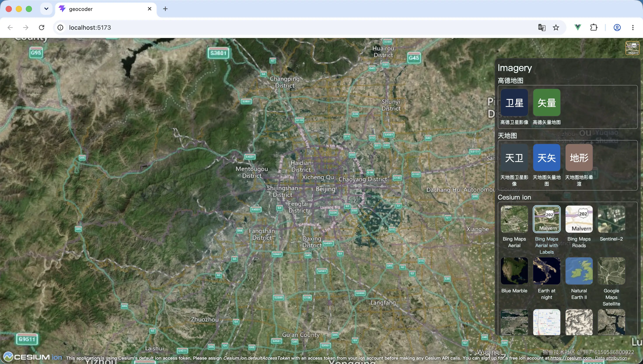Open the Data attribution link
The image size is (643, 364).
pyautogui.click(x=611, y=358)
